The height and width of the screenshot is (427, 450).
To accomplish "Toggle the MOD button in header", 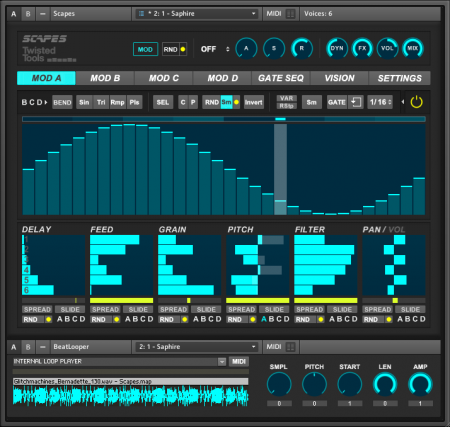I will coord(145,49).
